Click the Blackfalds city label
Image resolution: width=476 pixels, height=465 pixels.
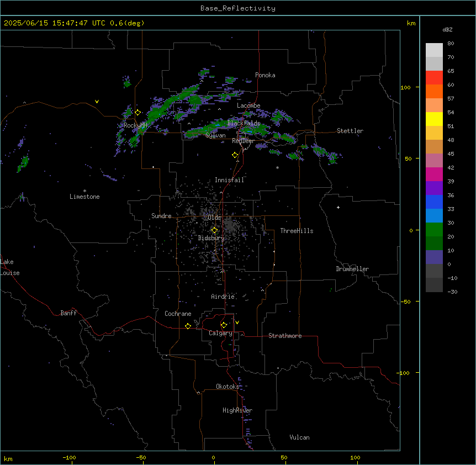[244, 123]
